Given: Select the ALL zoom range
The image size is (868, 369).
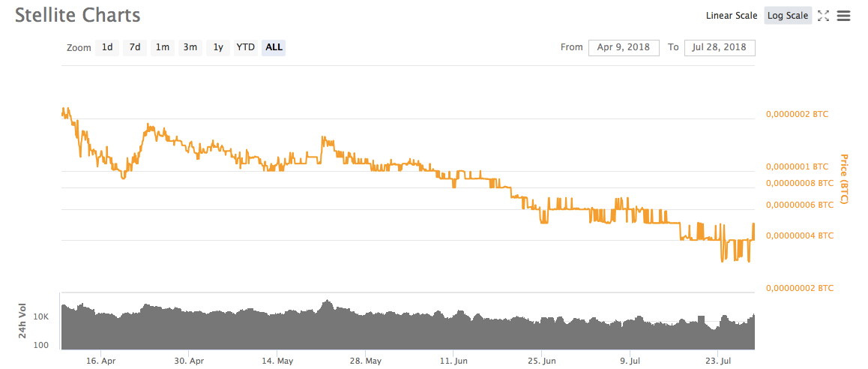Looking at the screenshot, I should pos(274,48).
